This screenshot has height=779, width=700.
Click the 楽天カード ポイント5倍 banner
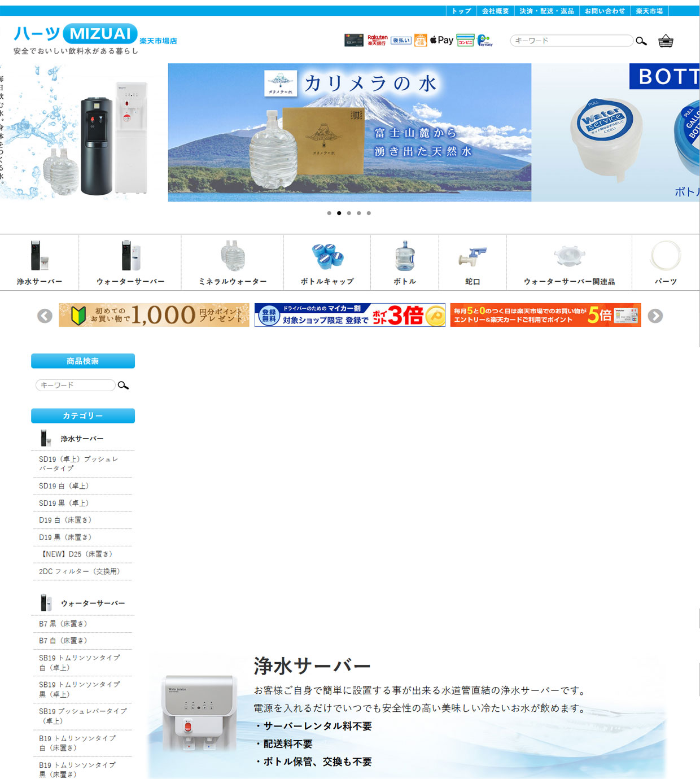click(x=545, y=315)
